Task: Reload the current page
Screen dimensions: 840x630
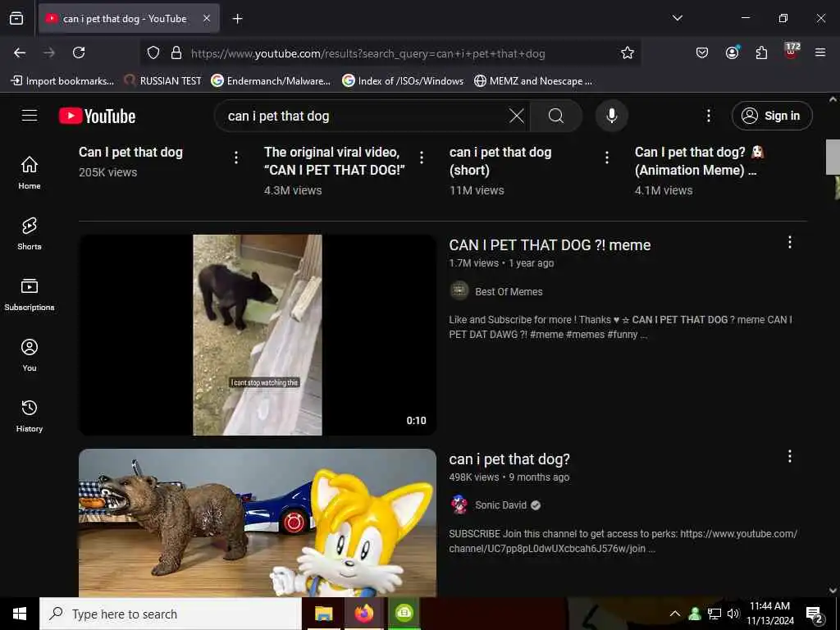Action: (x=79, y=52)
